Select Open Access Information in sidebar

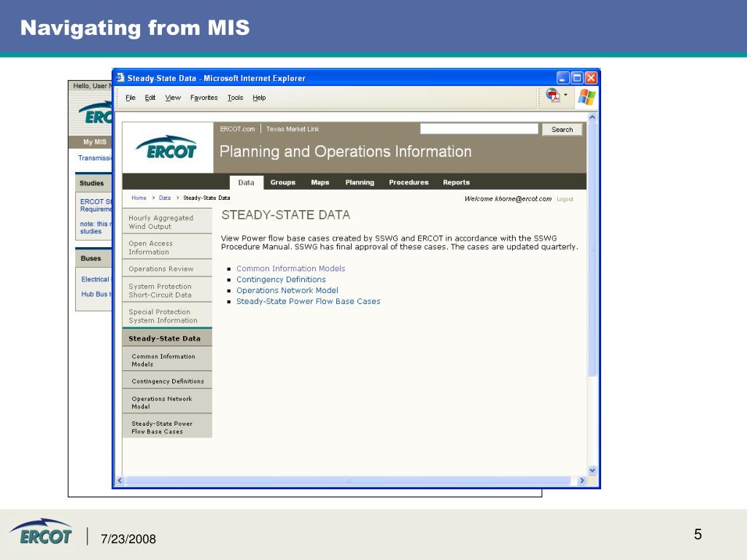(x=167, y=247)
